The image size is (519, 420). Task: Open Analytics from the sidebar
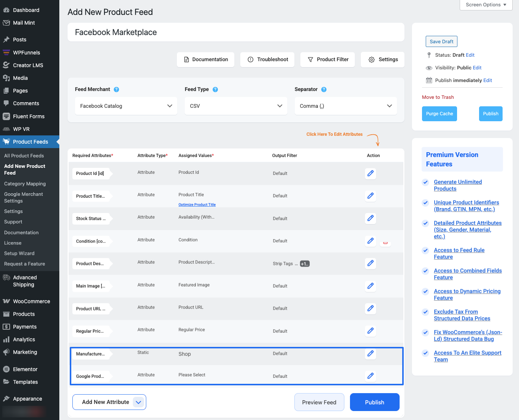coord(24,339)
